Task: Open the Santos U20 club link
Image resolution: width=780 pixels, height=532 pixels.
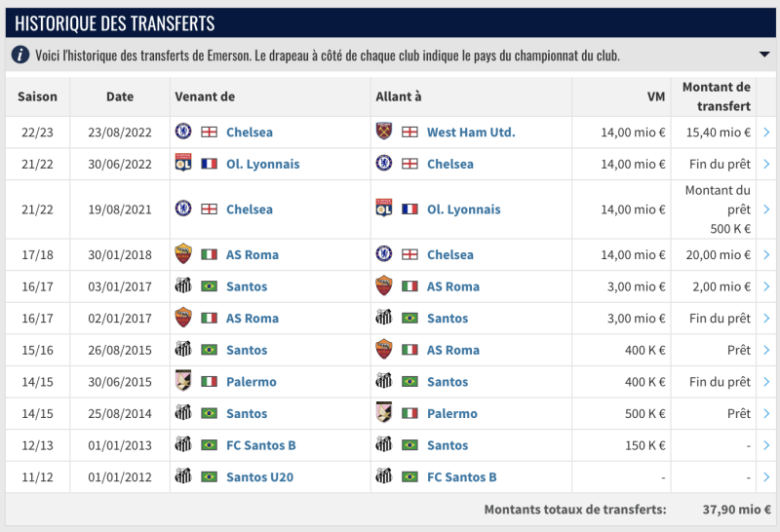Action: [x=259, y=476]
